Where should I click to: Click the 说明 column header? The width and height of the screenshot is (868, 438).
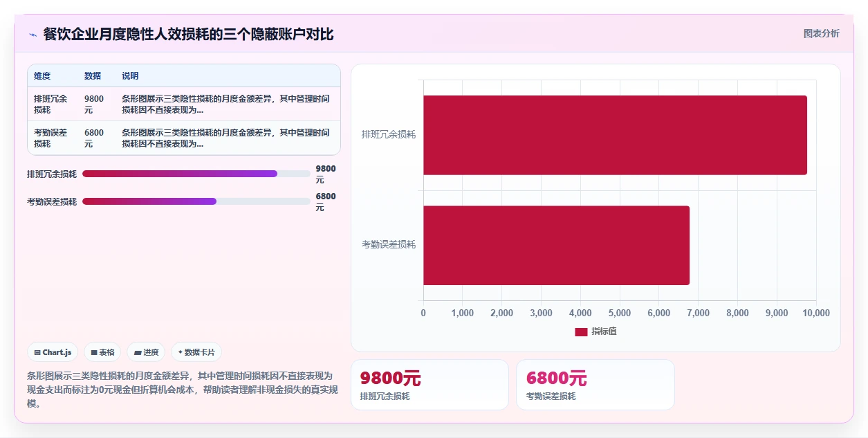coord(130,76)
